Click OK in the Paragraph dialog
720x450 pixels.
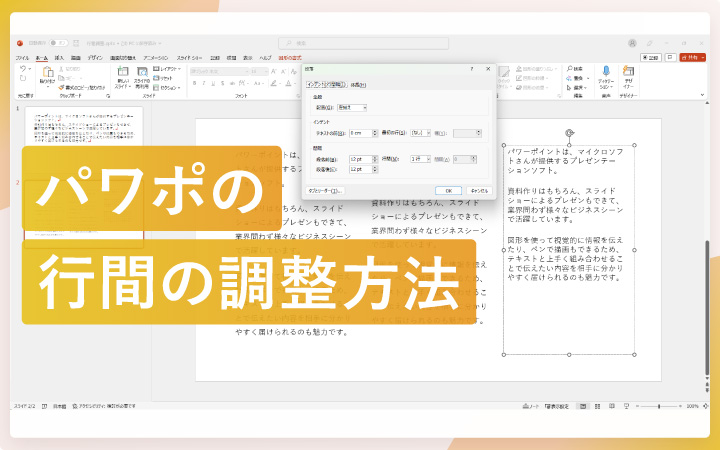coord(449,191)
